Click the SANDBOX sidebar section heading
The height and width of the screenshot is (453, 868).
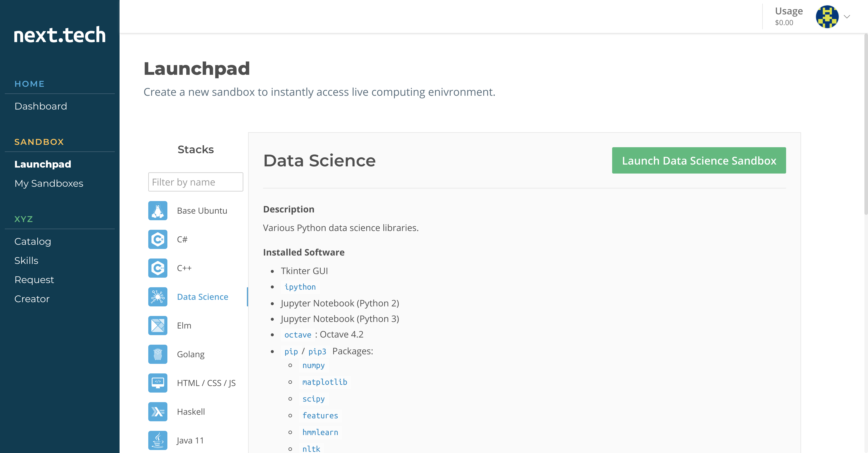click(x=39, y=142)
